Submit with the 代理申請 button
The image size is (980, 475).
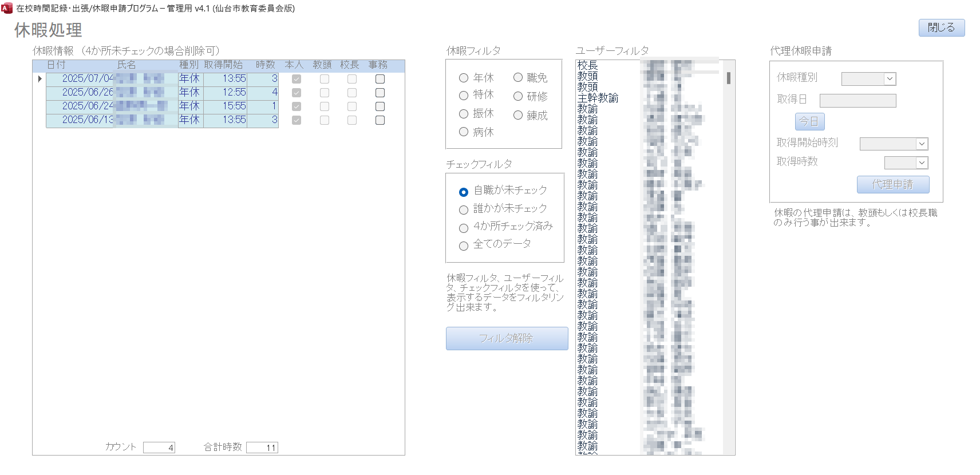tap(892, 184)
